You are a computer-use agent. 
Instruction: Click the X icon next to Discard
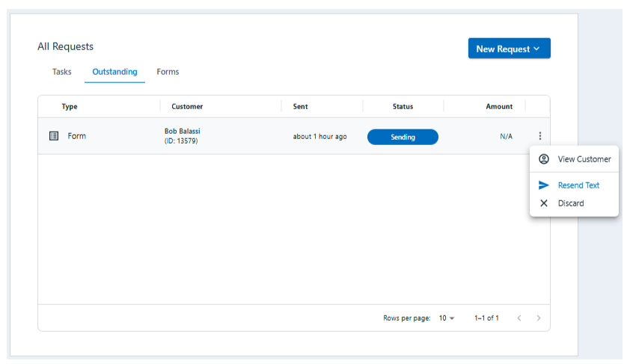(544, 203)
